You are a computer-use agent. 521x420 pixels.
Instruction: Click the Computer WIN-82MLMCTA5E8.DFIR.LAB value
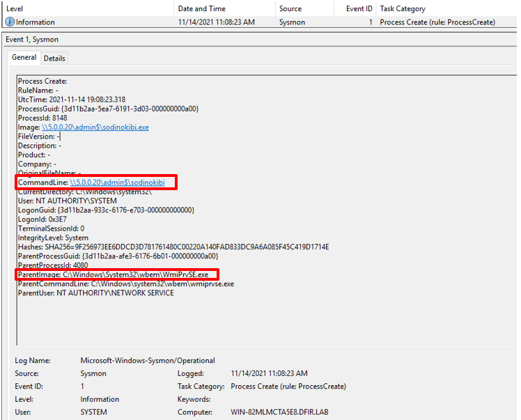279,412
